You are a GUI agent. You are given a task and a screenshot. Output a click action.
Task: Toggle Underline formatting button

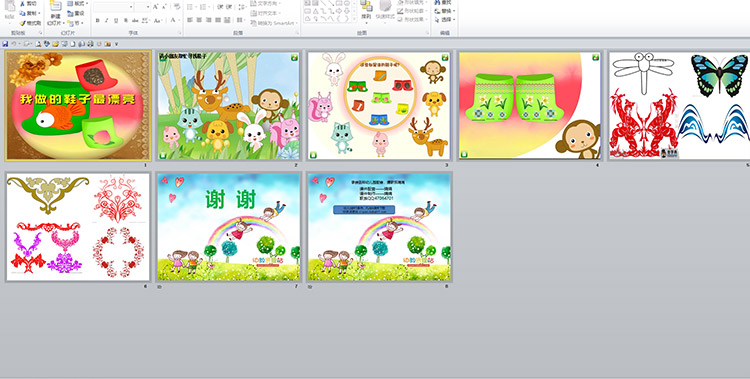point(116,20)
